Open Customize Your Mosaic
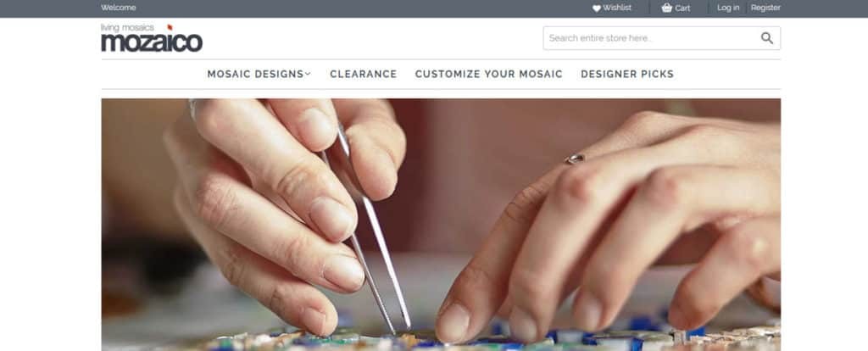The height and width of the screenshot is (351, 868). [x=489, y=75]
